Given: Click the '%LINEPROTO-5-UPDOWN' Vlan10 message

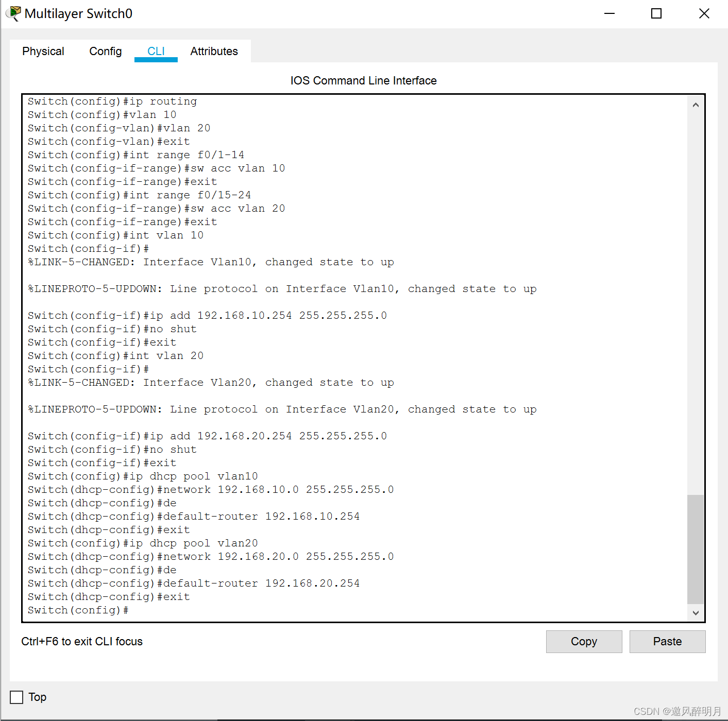Looking at the screenshot, I should coord(282,289).
